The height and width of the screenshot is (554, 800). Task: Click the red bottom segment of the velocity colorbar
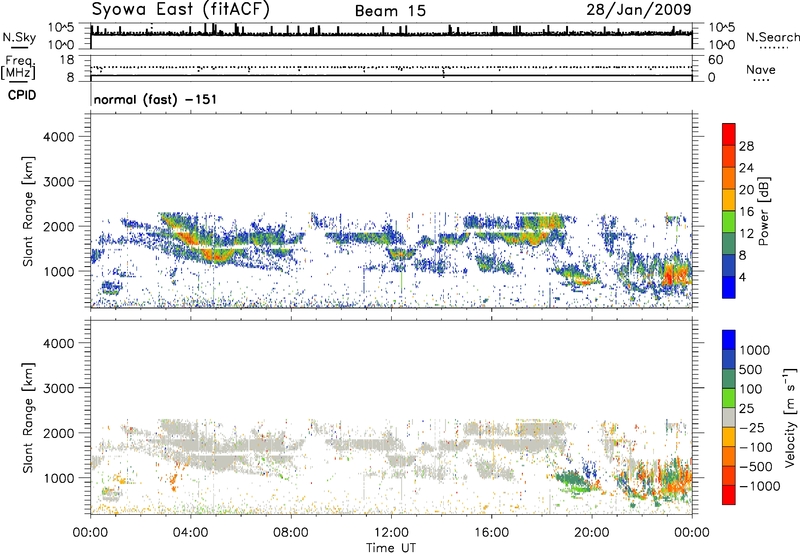[x=729, y=495]
